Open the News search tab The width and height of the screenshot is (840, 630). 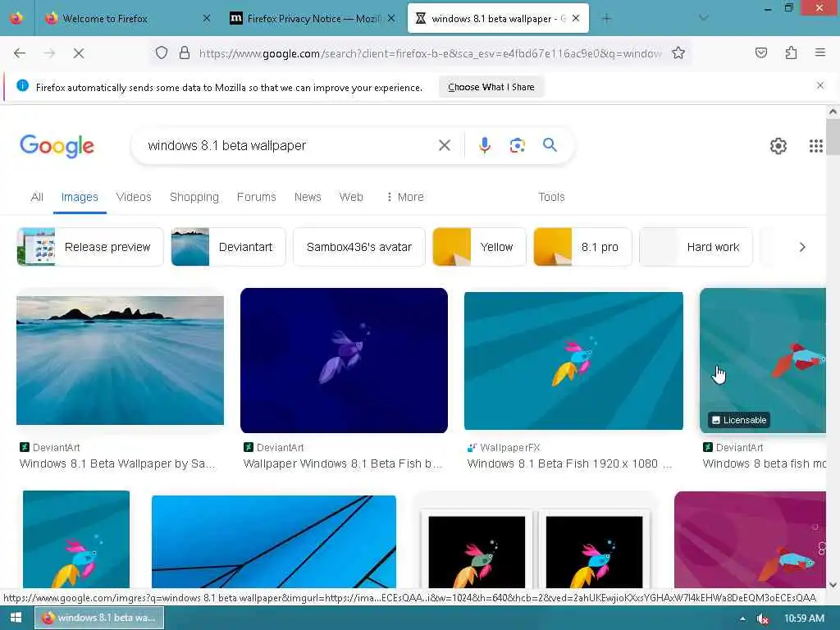[x=308, y=197]
